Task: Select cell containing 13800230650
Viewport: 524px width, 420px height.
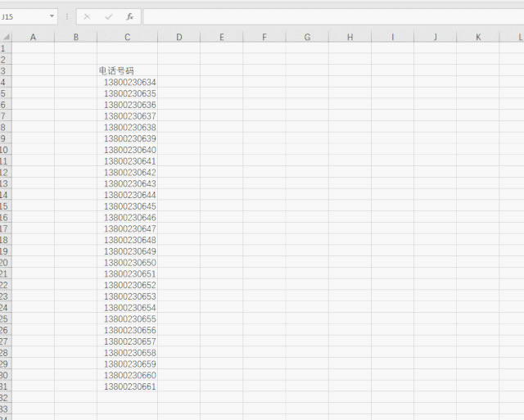Action: pyautogui.click(x=128, y=263)
